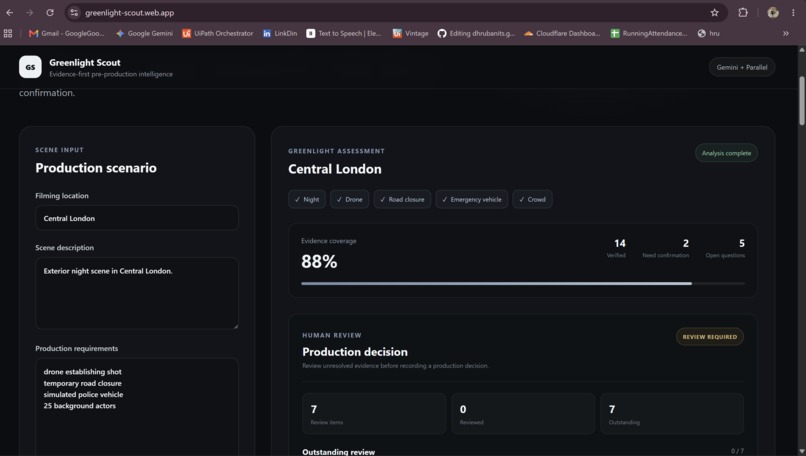The image size is (806, 456).
Task: Click the address bar URL
Action: pos(130,12)
